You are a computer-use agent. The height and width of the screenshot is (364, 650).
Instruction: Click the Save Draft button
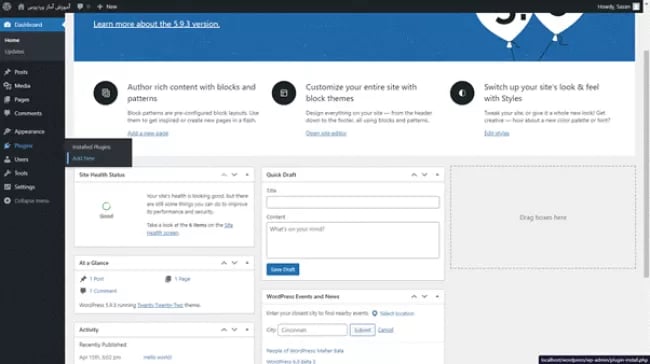point(283,269)
